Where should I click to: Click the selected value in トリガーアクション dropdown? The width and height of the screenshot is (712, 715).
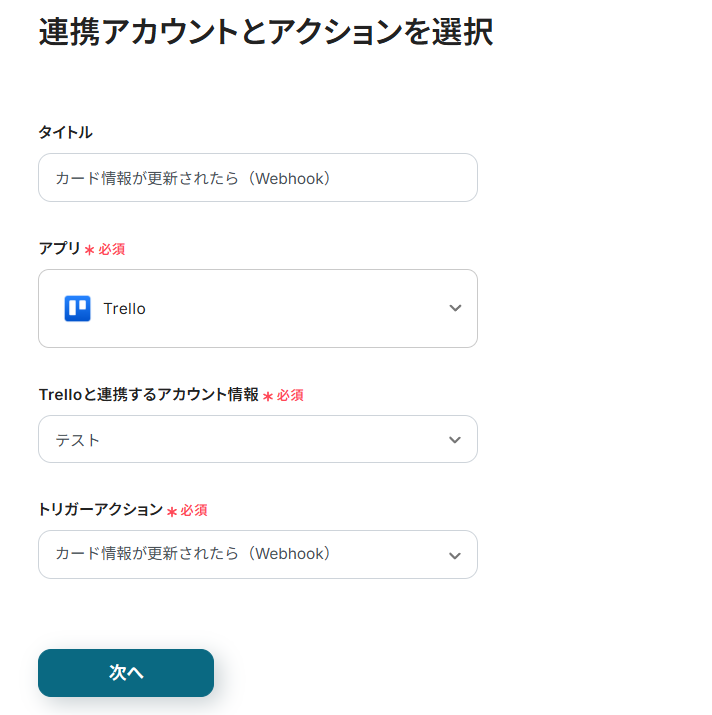pos(193,554)
